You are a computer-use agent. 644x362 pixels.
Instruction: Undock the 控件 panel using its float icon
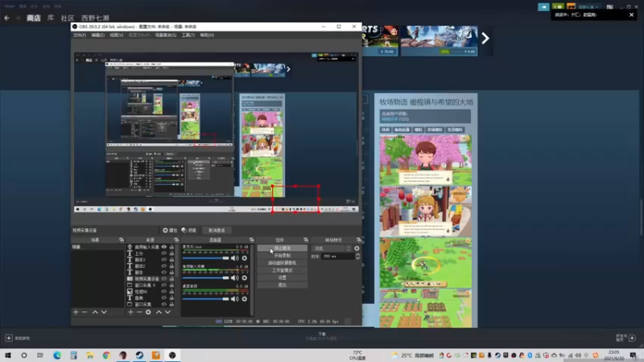click(306, 240)
